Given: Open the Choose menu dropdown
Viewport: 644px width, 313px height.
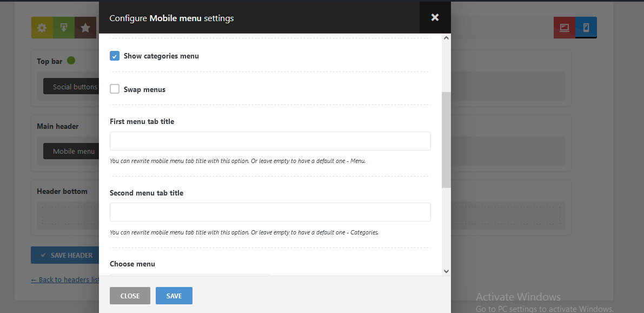Looking at the screenshot, I should point(189,275).
